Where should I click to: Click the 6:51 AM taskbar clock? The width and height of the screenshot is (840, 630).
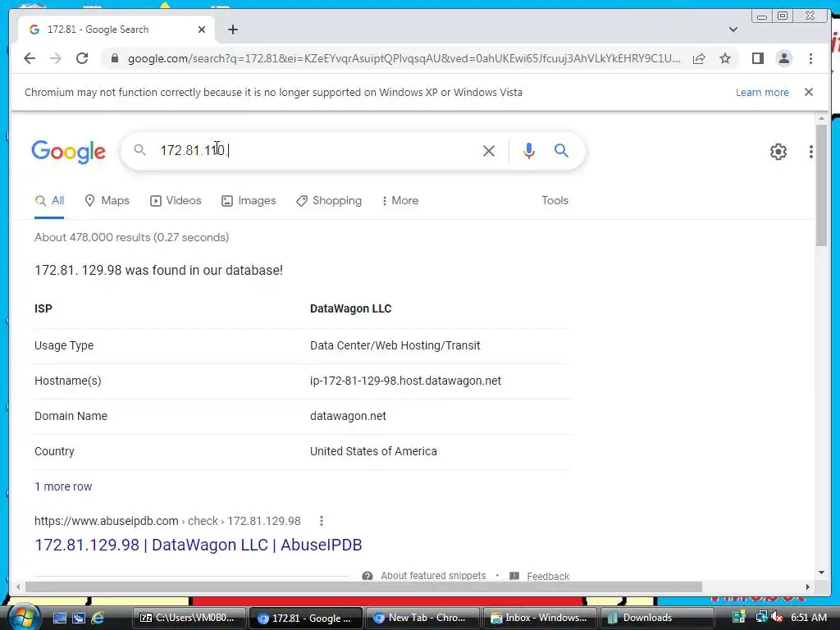coord(808,618)
